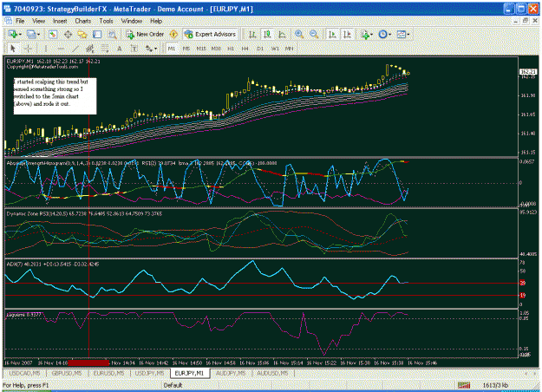Image resolution: width=542 pixels, height=392 pixels.
Task: Select the M1 timeframe
Action: (x=172, y=49)
